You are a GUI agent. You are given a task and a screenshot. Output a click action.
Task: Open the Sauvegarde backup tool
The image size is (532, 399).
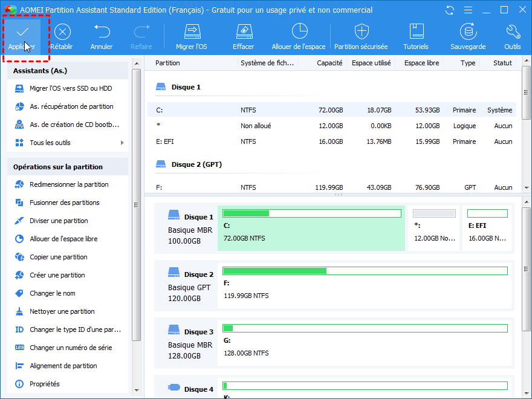click(467, 31)
